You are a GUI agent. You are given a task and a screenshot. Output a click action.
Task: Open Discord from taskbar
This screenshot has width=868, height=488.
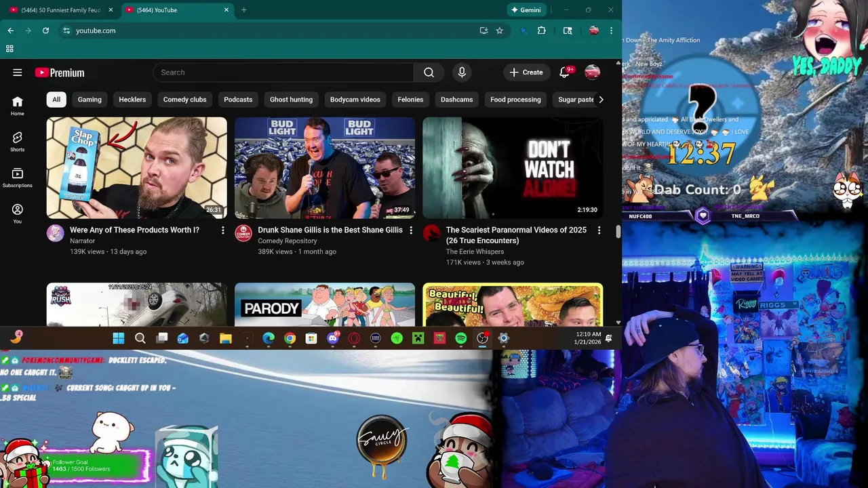pyautogui.click(x=333, y=338)
